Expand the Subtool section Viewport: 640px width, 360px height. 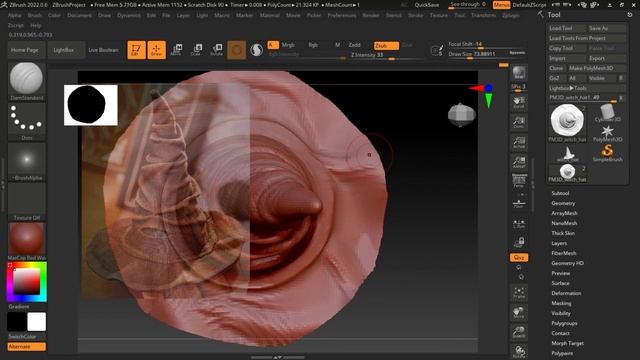[x=560, y=193]
